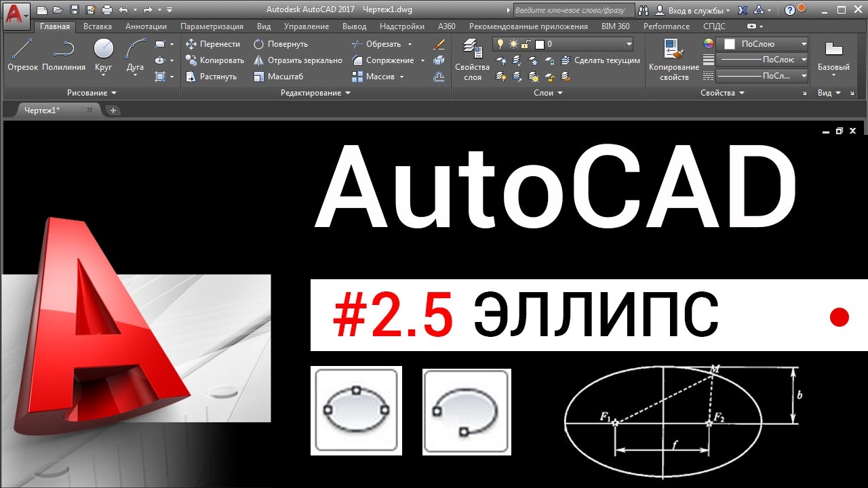Open the ПоСлою color dropdown
This screenshot has height=488, width=868.
coord(764,44)
